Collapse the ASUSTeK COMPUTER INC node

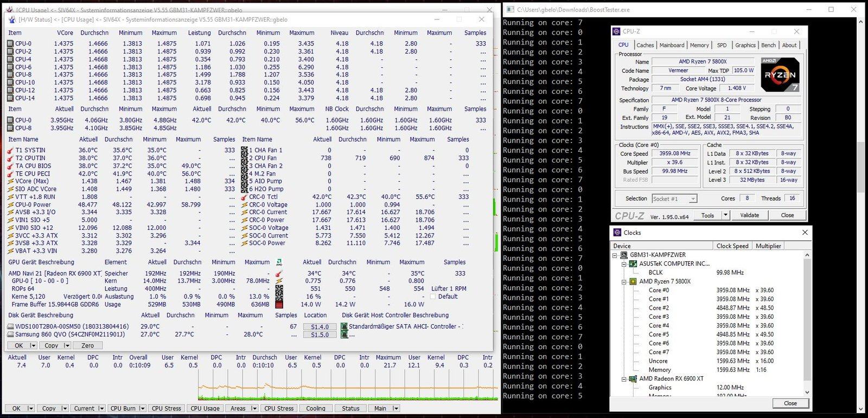624,264
